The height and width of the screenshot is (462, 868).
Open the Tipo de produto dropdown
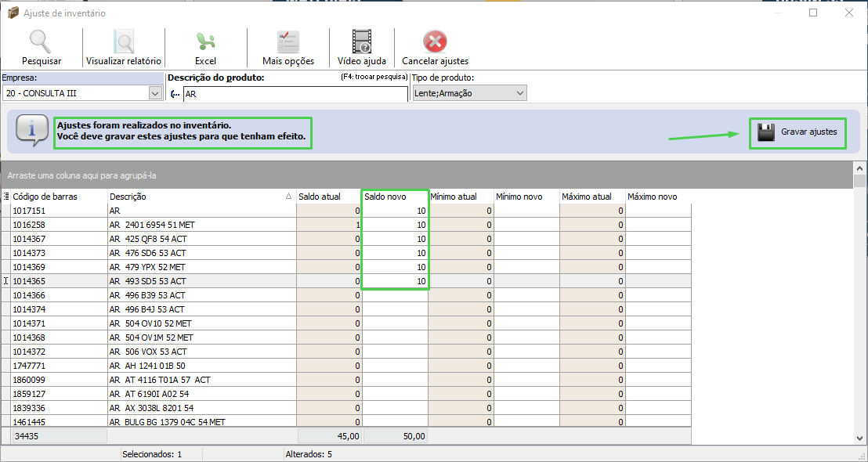point(520,93)
